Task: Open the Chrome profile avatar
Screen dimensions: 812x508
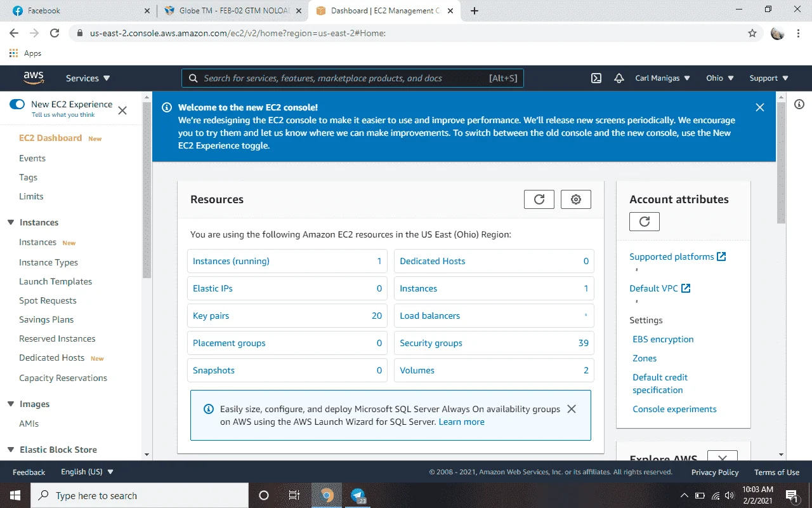Action: pos(778,33)
